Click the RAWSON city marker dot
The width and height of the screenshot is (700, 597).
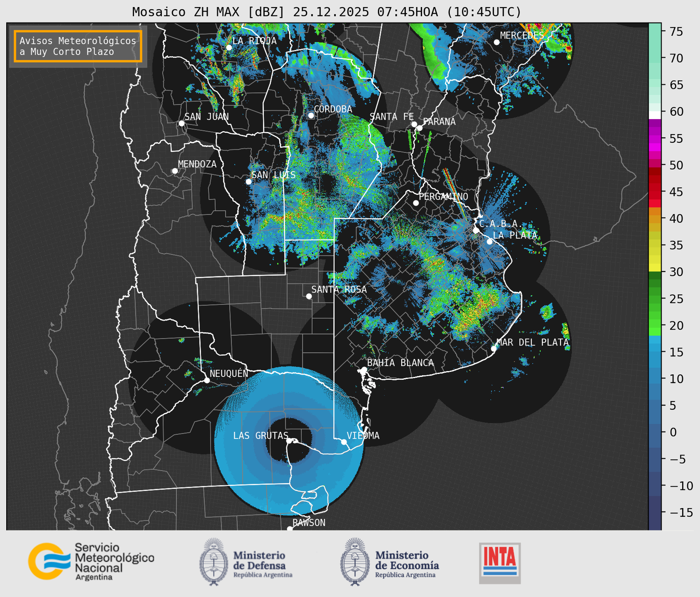(290, 529)
